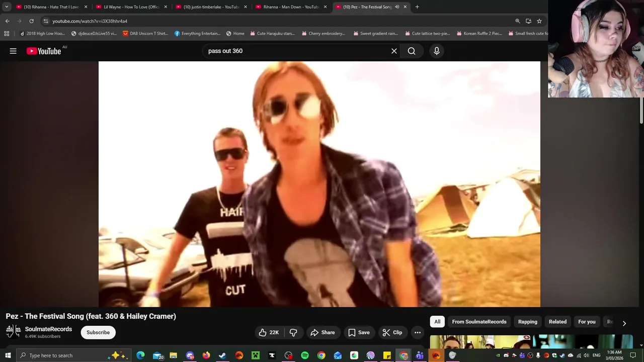This screenshot has width=644, height=362.
Task: Click the pass out 360 search field
Action: pos(297,51)
